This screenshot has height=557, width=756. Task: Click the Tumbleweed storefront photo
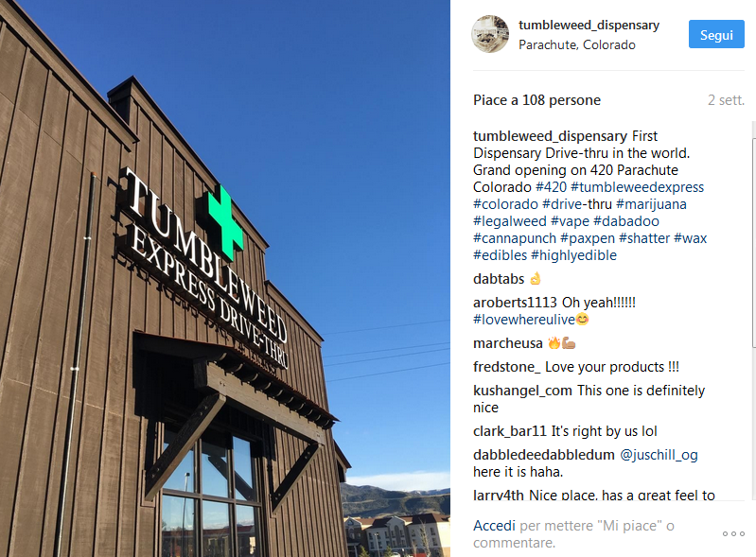(225, 278)
